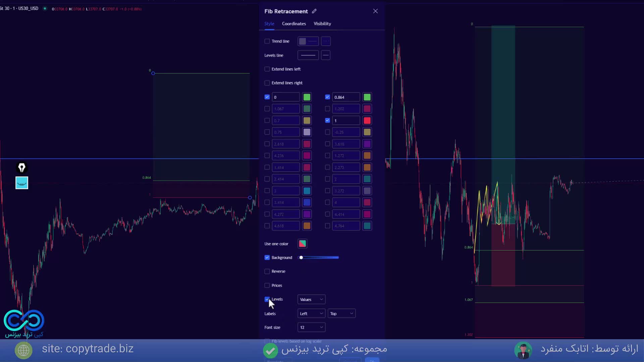Screen dimensions: 644x362
Task: Enable Extend lines right checkbox
Action: click(267, 83)
